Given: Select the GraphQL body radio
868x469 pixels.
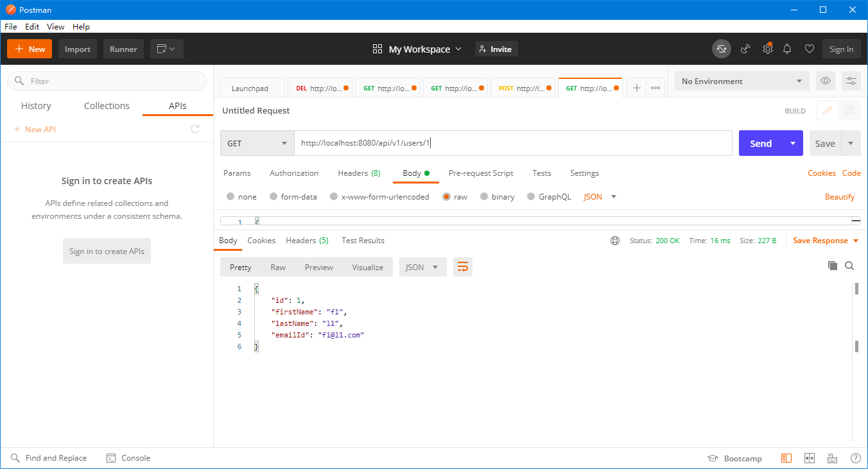Looking at the screenshot, I should click(x=531, y=197).
